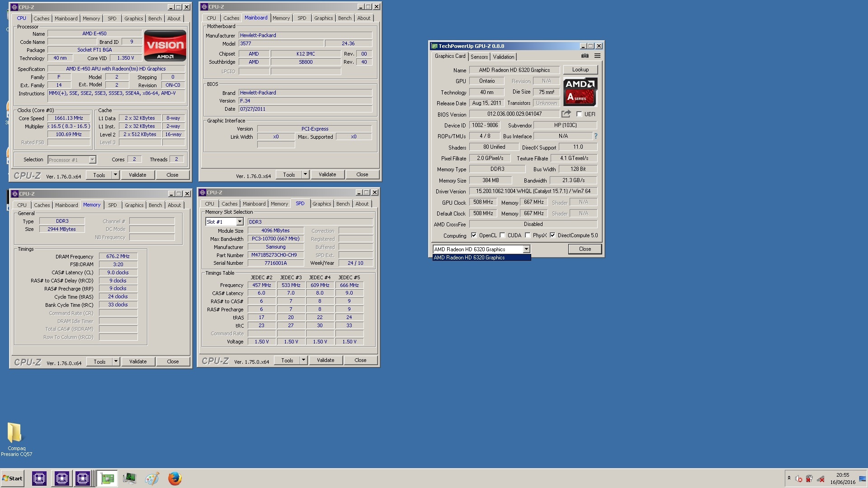Open the Compaq Presario CQ57 desktop folder
868x488 pixels.
coord(15,439)
